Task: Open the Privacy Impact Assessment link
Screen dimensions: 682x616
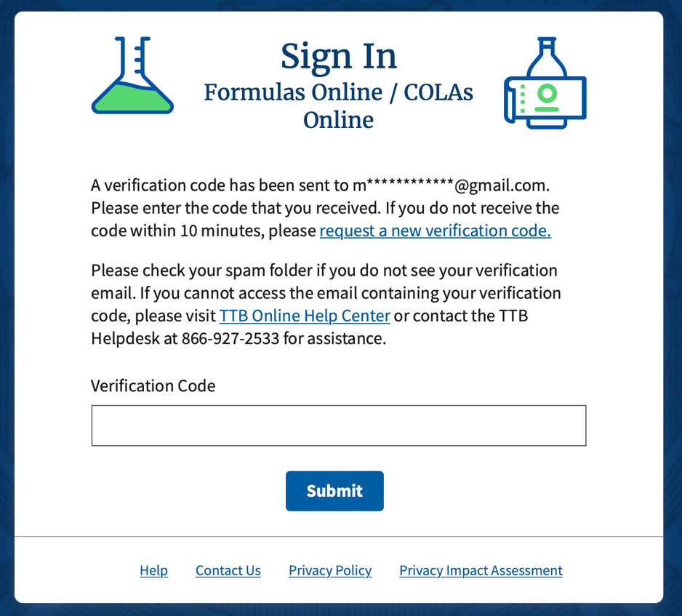Action: [x=481, y=571]
